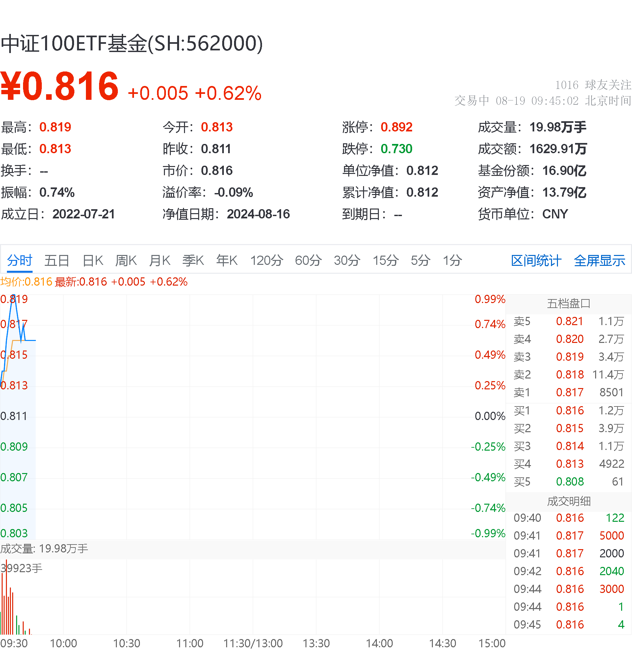Click the 最低 value 0.813

55,149
